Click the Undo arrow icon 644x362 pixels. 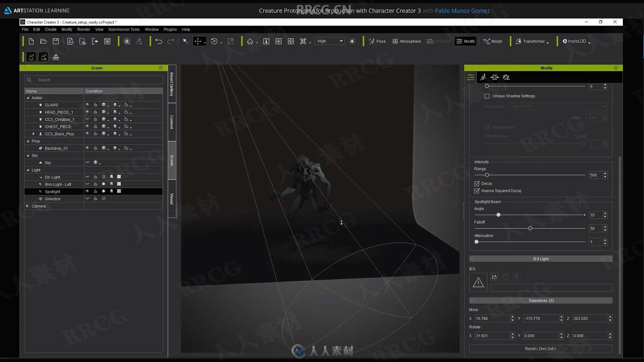pos(159,41)
